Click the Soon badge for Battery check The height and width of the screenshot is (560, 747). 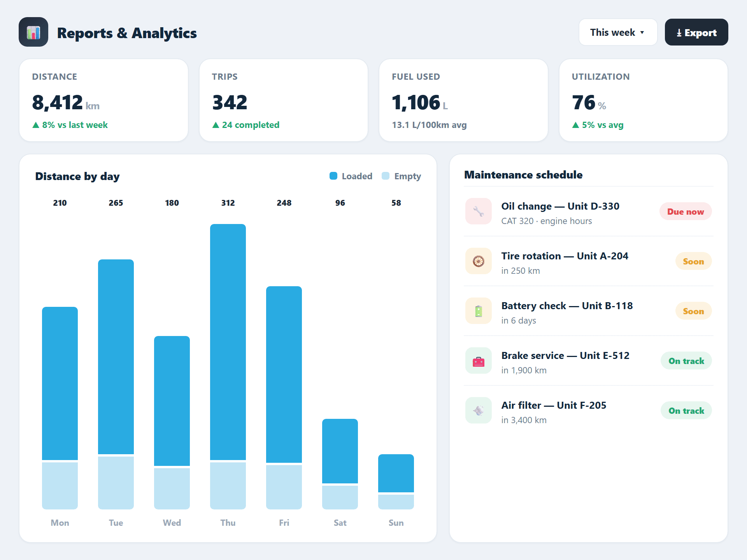click(x=693, y=311)
